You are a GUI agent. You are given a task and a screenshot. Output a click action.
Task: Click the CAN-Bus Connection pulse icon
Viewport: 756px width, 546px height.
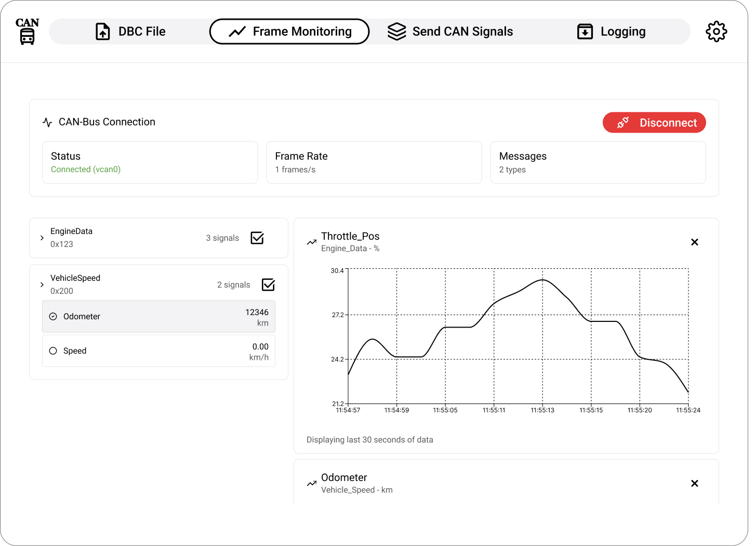point(47,123)
